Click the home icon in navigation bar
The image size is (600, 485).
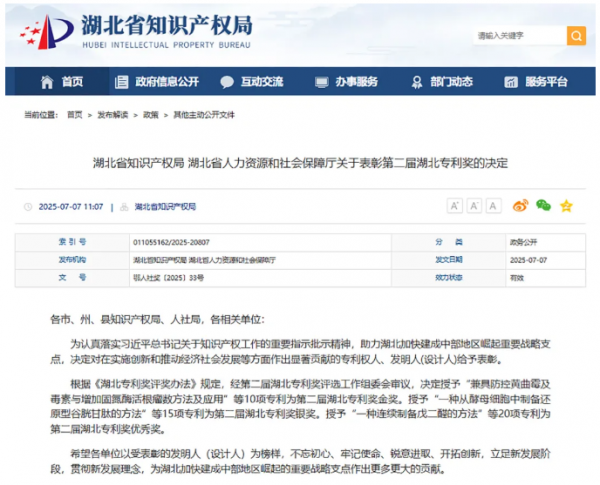click(44, 82)
